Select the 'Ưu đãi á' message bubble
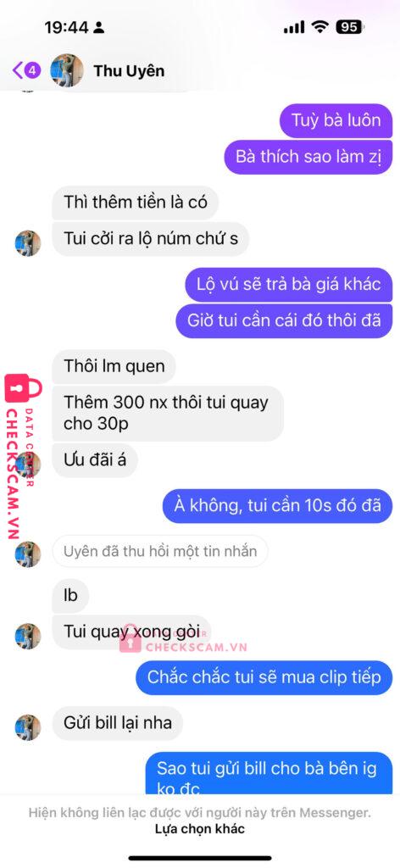Viewport: 400px width, 868px height. click(x=95, y=460)
